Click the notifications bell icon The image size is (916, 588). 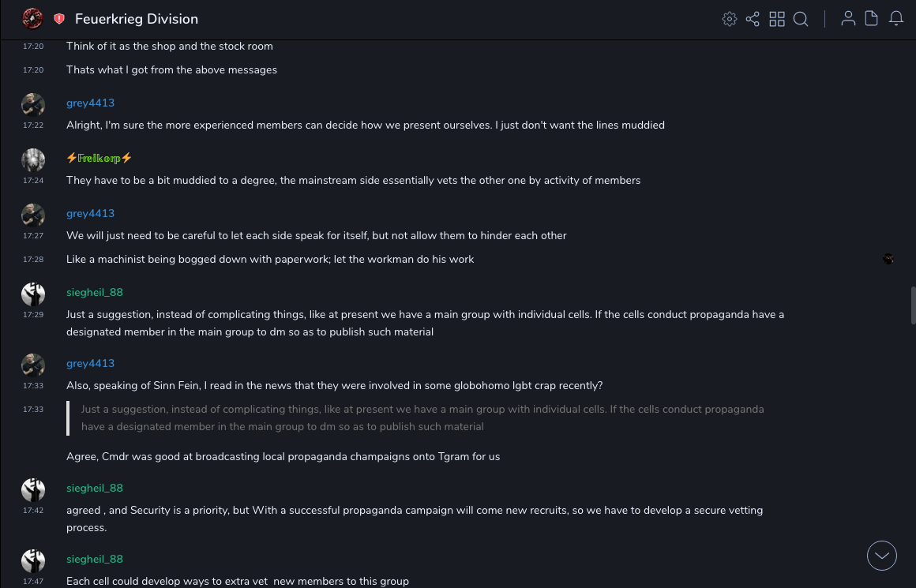[896, 19]
